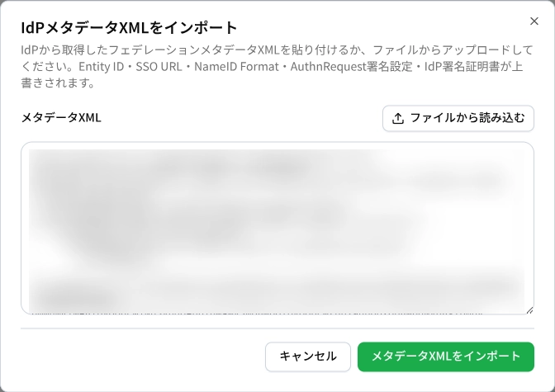Click the upload arrow icon
Image resolution: width=555 pixels, height=392 pixels.
click(398, 119)
